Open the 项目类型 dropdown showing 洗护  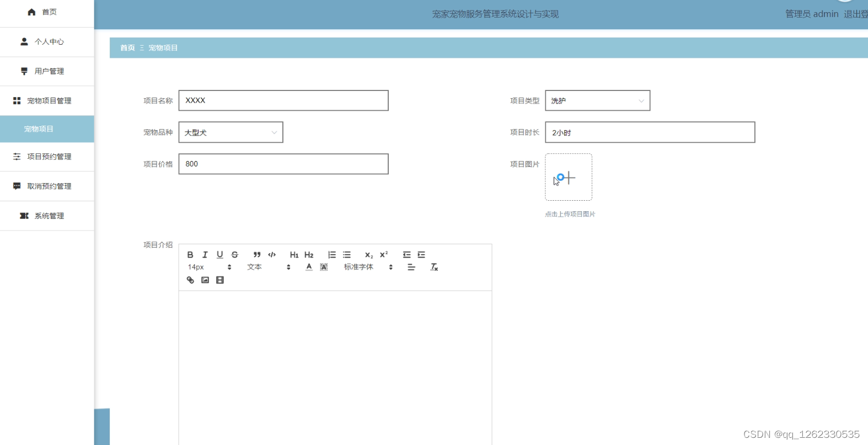click(598, 100)
